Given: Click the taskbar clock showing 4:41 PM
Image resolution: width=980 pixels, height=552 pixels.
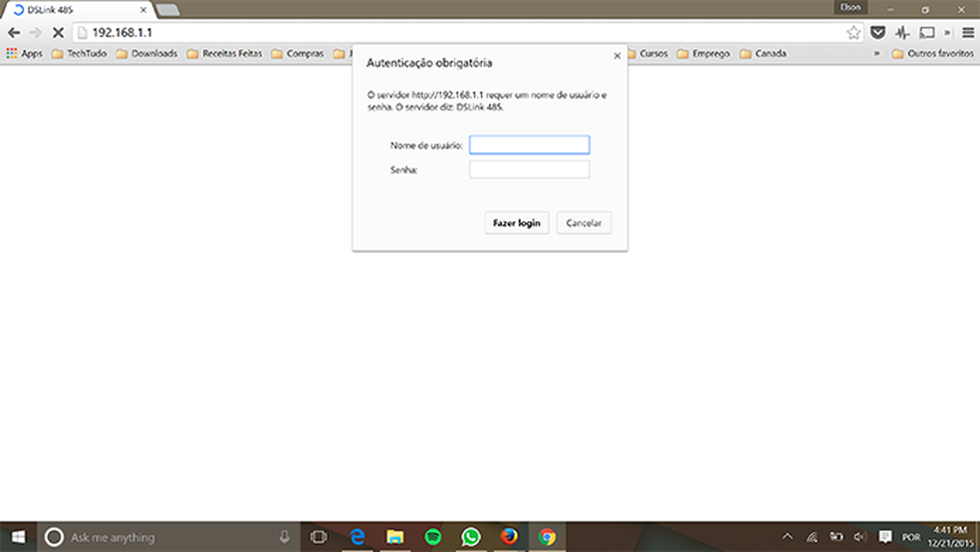Looking at the screenshot, I should click(950, 537).
